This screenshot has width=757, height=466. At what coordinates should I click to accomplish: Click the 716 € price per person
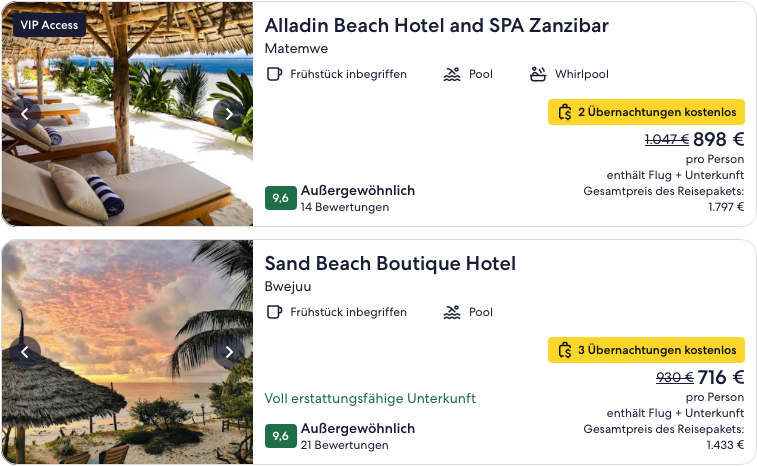(721, 377)
